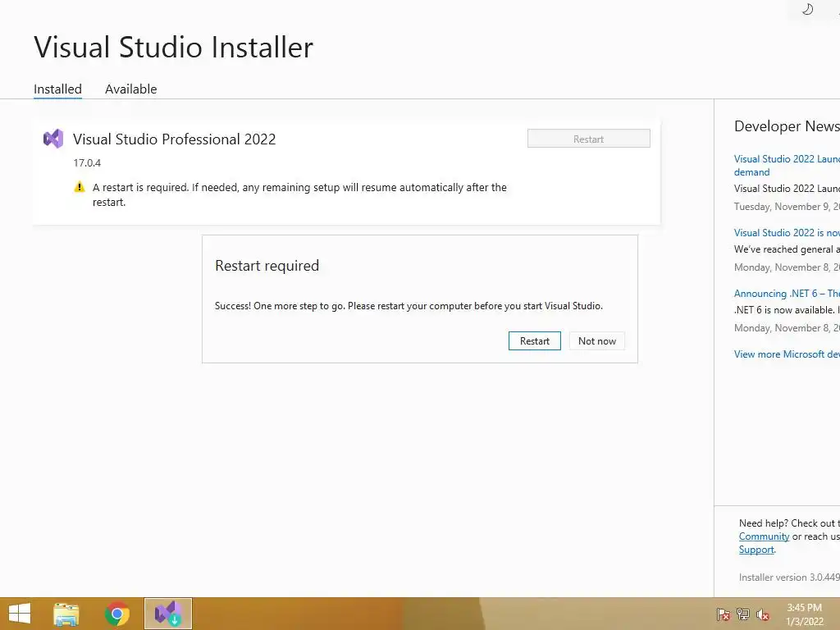Click the version number 17.0.4
Screen dimensions: 840x630
tap(87, 163)
